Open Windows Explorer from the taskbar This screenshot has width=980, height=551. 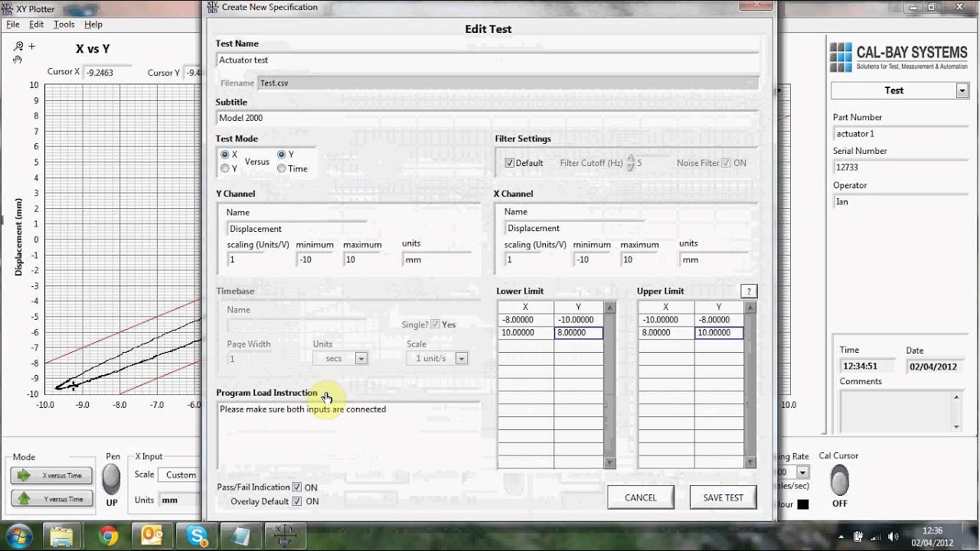tap(62, 535)
